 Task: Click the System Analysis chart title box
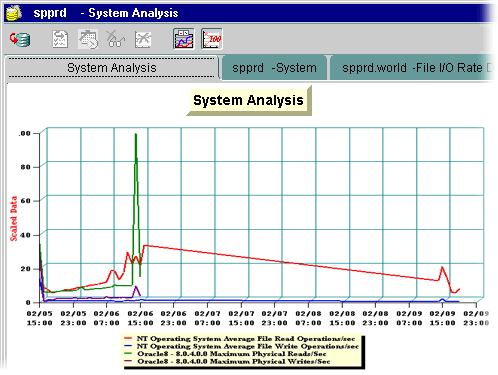pyautogui.click(x=248, y=100)
